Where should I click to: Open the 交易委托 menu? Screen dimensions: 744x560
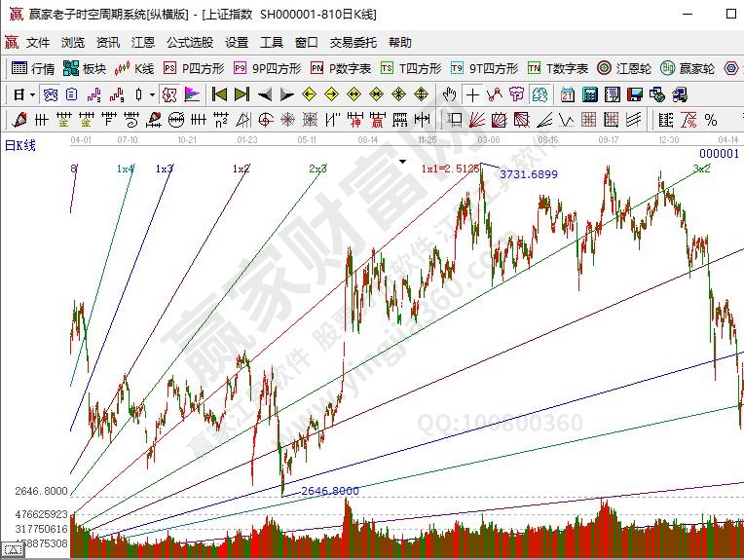click(352, 43)
